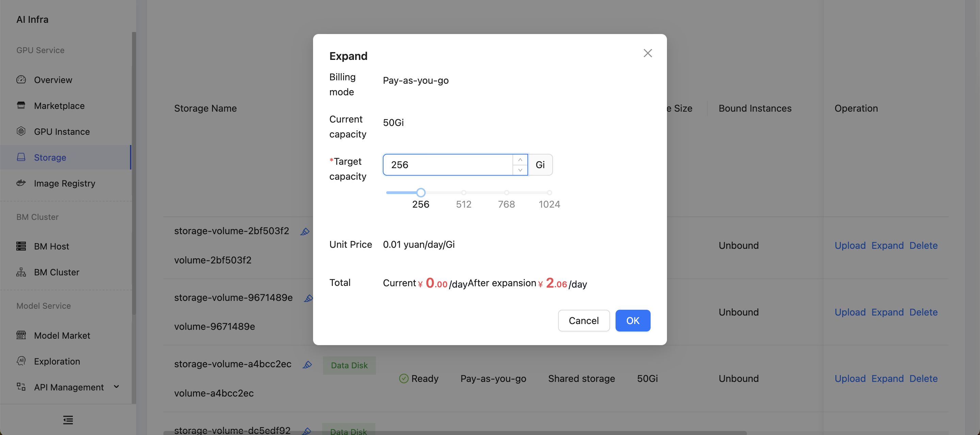
Task: Decrease target capacity with the down arrow
Action: [520, 170]
